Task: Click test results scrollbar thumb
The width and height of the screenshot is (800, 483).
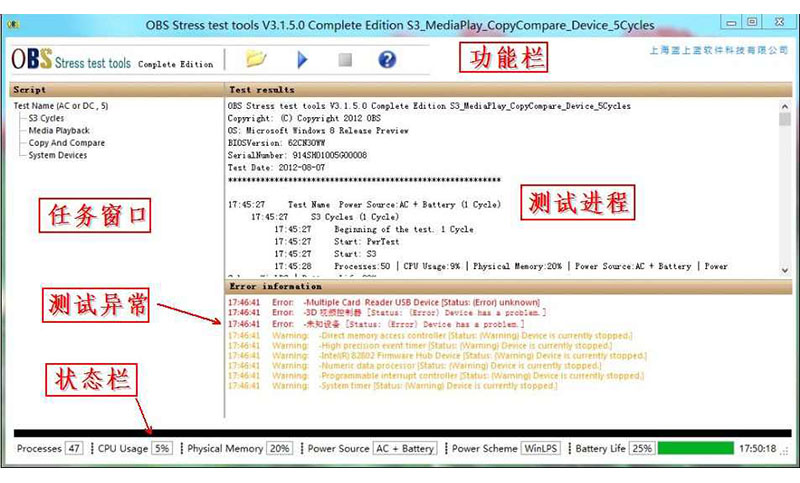Action: (785, 119)
